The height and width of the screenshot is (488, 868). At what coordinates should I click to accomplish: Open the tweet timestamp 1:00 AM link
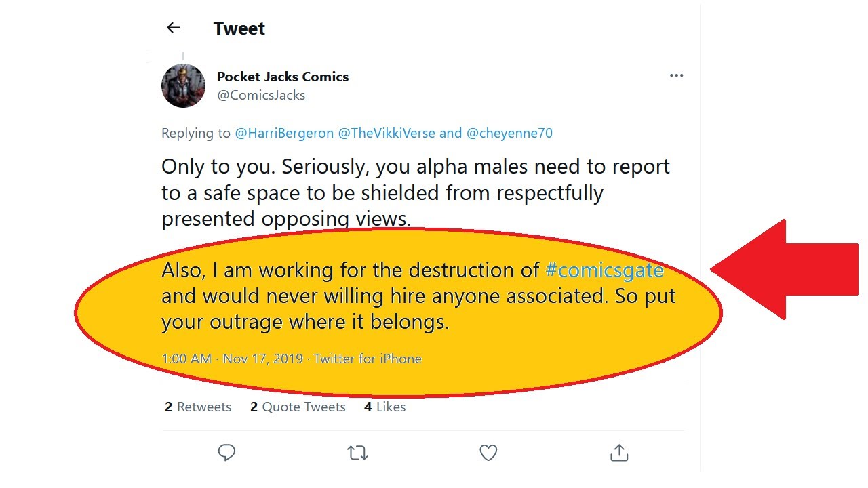pos(186,359)
